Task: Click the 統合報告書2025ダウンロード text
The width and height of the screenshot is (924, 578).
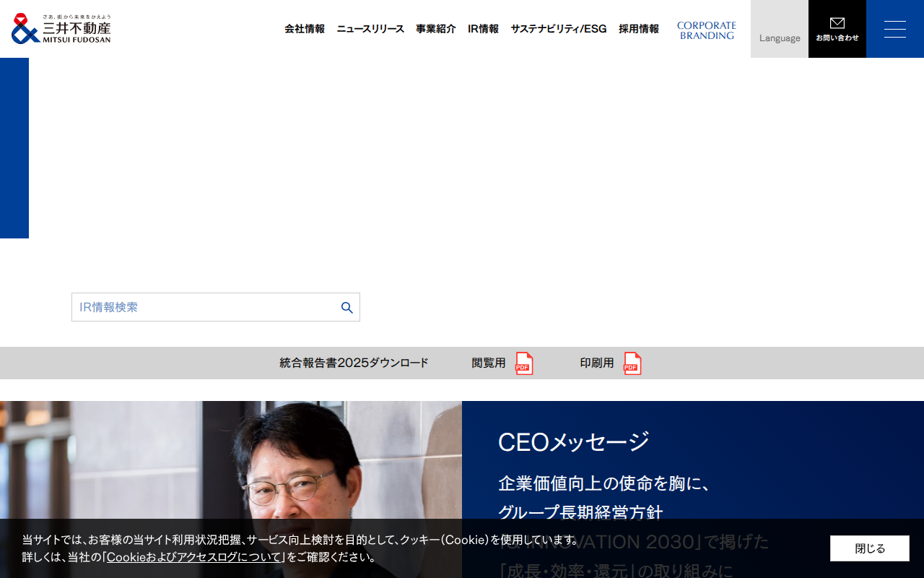Action: point(354,363)
